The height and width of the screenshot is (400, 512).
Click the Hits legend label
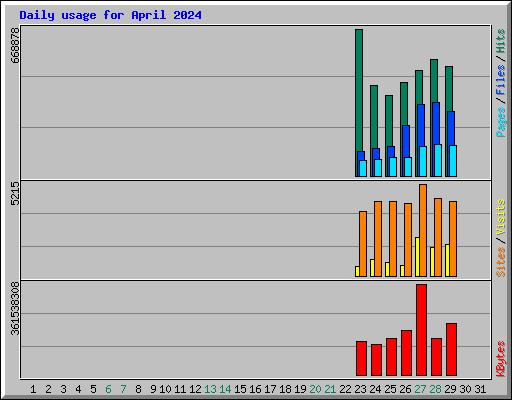tap(501, 41)
